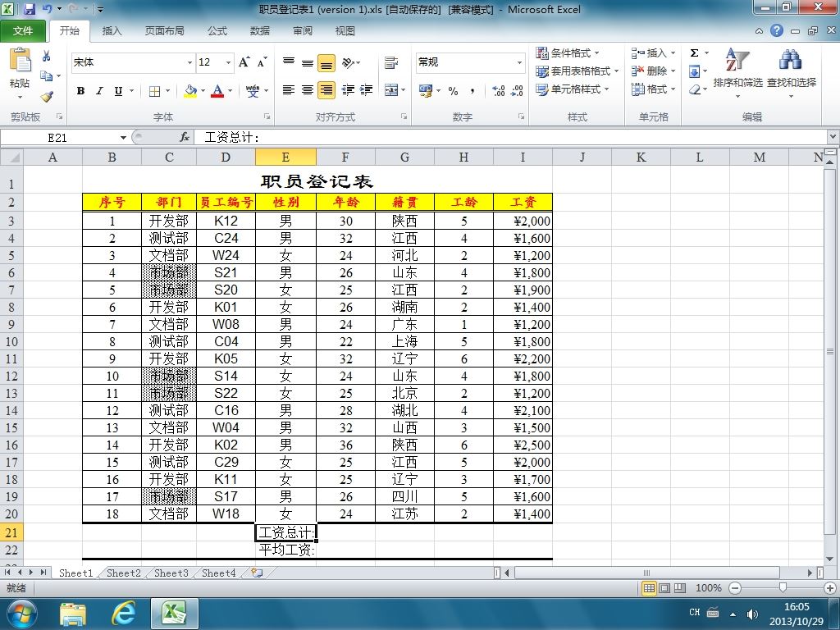Open Internet Explorer from the taskbar
The height and width of the screenshot is (630, 840).
pos(123,614)
